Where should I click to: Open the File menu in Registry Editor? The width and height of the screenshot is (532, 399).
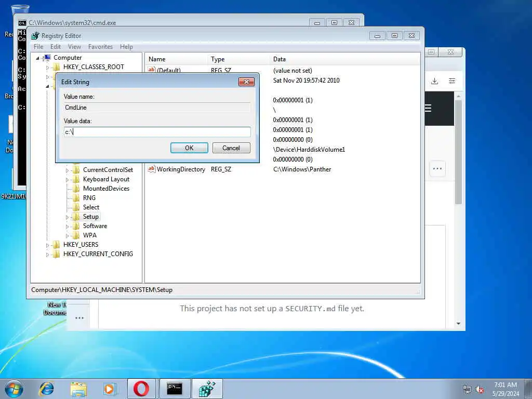click(x=38, y=47)
